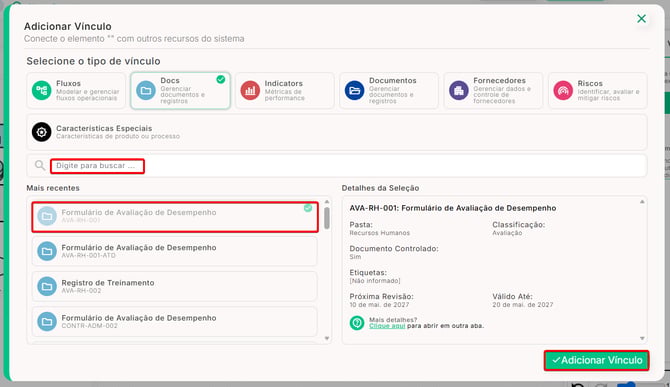The image size is (670, 387).
Task: Click the AVA-RH-001 details title text
Action: point(453,208)
